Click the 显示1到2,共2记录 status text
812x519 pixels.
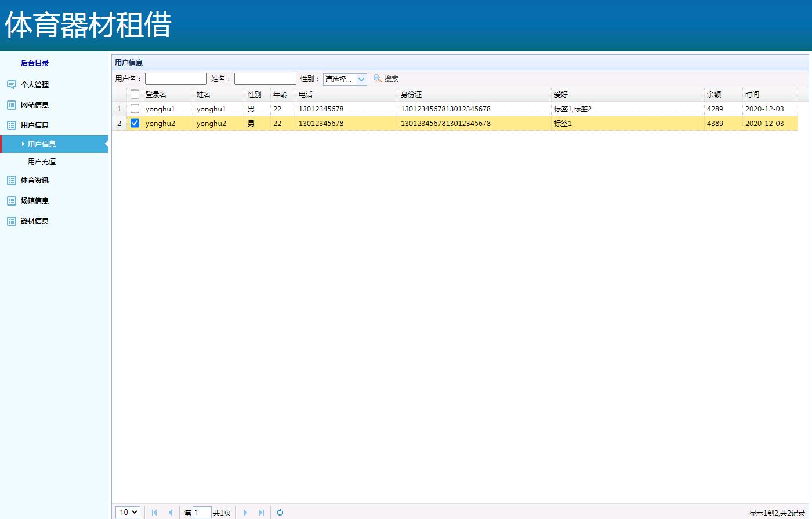[x=777, y=513]
